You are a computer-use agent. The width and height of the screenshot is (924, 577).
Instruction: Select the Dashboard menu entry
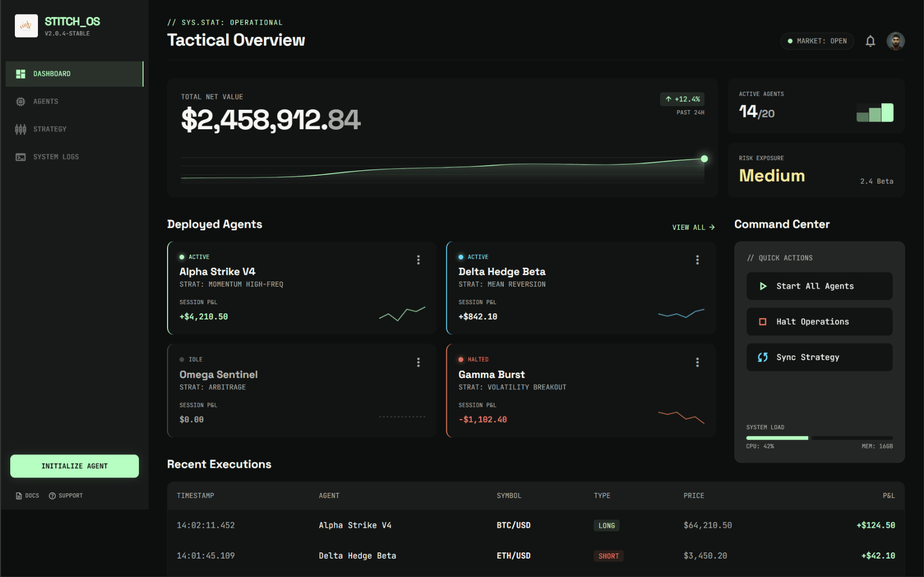pos(52,73)
